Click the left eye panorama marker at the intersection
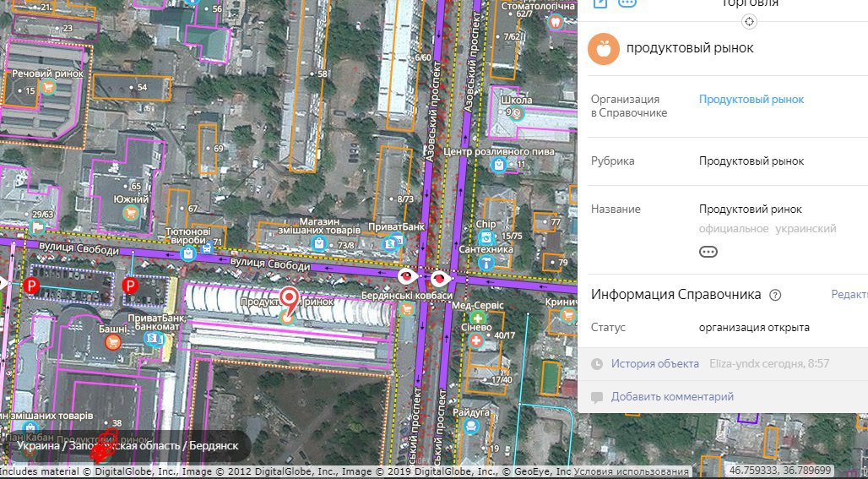 click(407, 276)
